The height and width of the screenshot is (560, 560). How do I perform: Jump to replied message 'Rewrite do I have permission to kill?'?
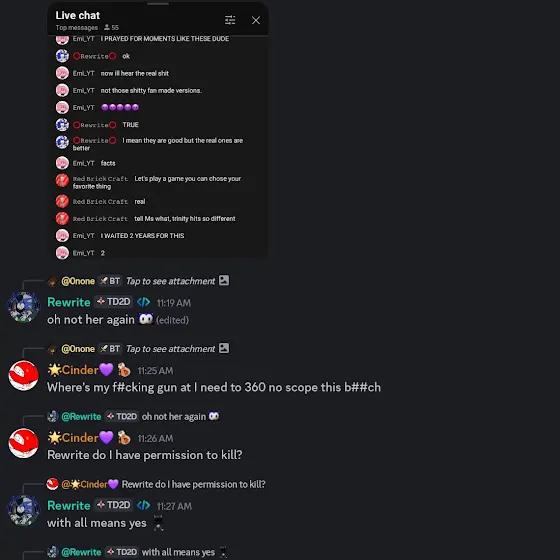[193, 484]
